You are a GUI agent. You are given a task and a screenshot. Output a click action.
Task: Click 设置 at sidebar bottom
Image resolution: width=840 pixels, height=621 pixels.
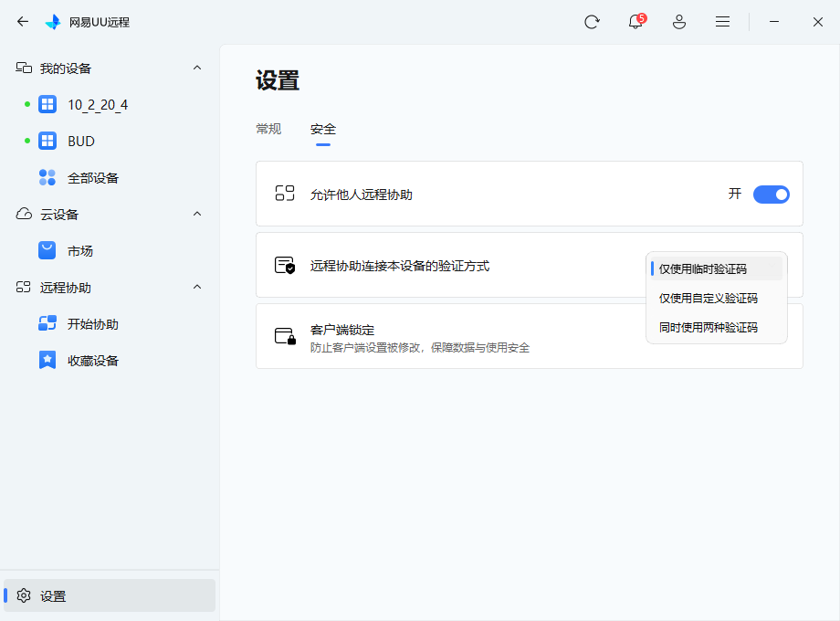point(53,596)
